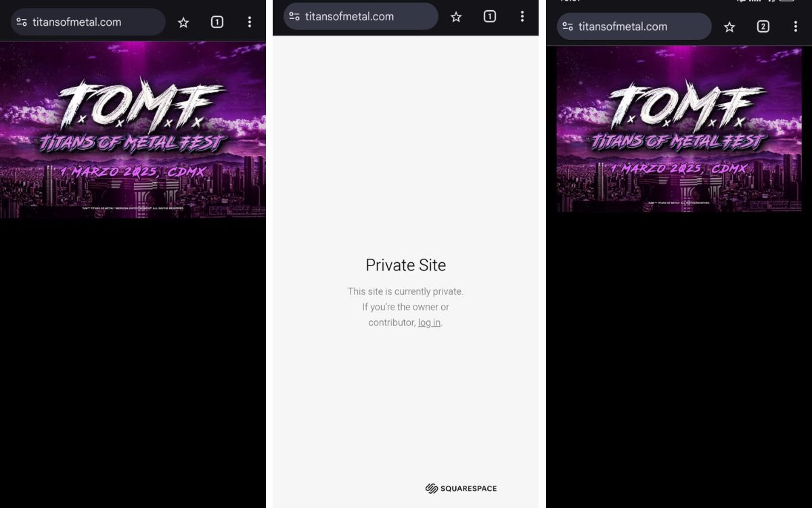Bookmark the page using the star in the left screenshot
Viewport: 812px width, 508px height.
[183, 22]
